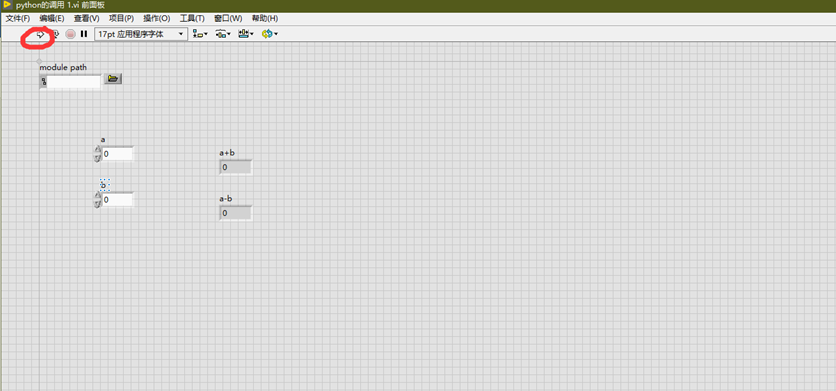Click the window title 'python的调用 1.vi 前面板'
Viewport: 836px width, 391px height.
coord(60,5)
